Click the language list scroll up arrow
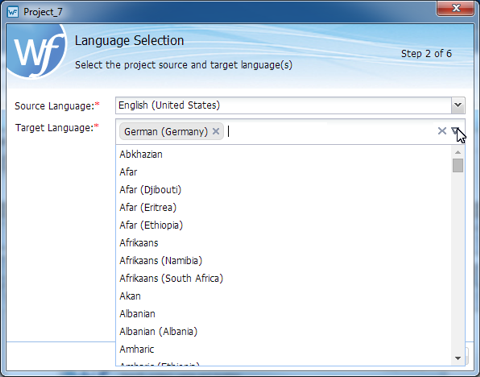The image size is (480, 377). [x=458, y=152]
